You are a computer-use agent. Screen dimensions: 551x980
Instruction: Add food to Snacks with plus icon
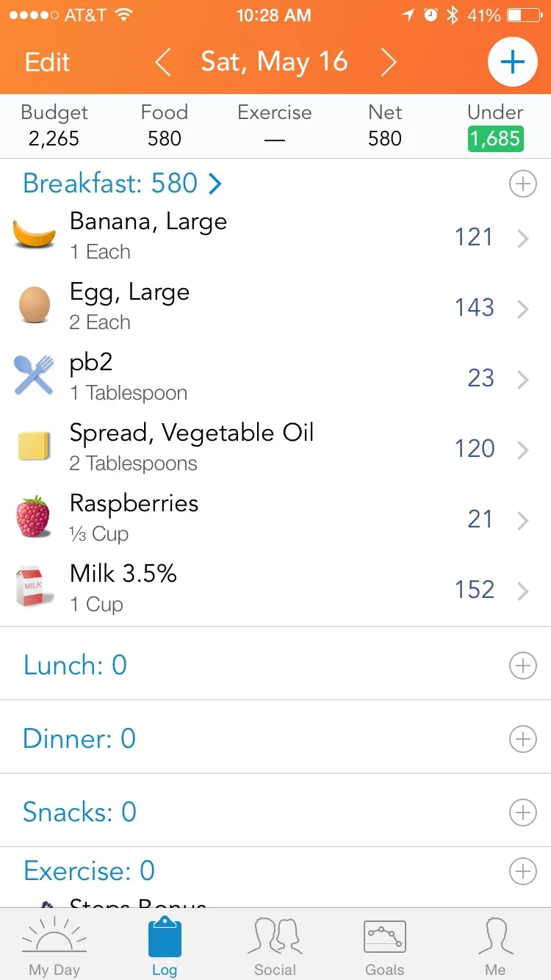523,813
